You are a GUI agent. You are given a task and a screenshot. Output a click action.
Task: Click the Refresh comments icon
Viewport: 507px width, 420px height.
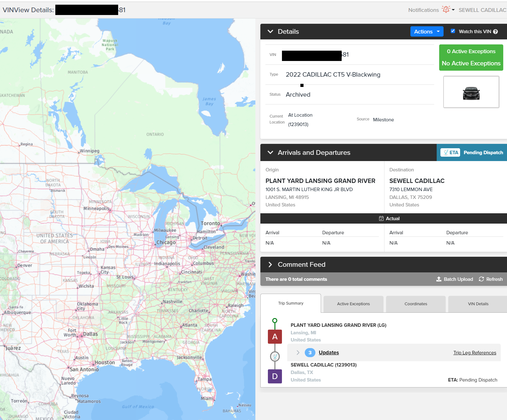coord(481,279)
